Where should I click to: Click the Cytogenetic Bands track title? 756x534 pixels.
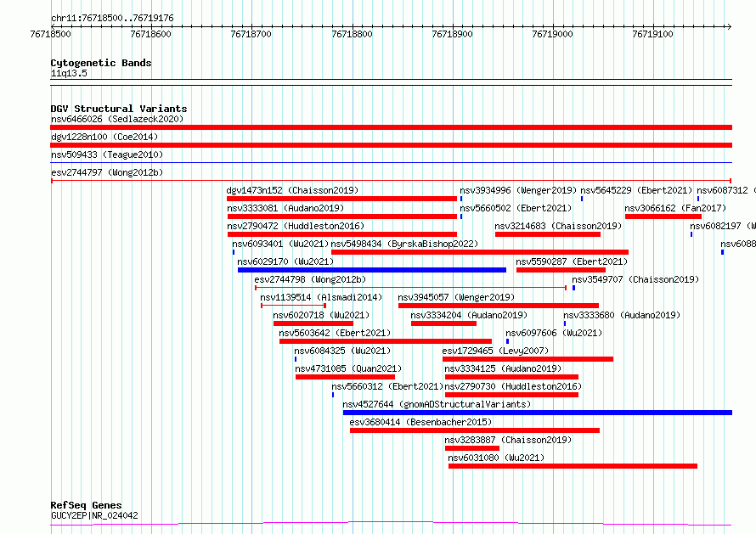coord(101,63)
